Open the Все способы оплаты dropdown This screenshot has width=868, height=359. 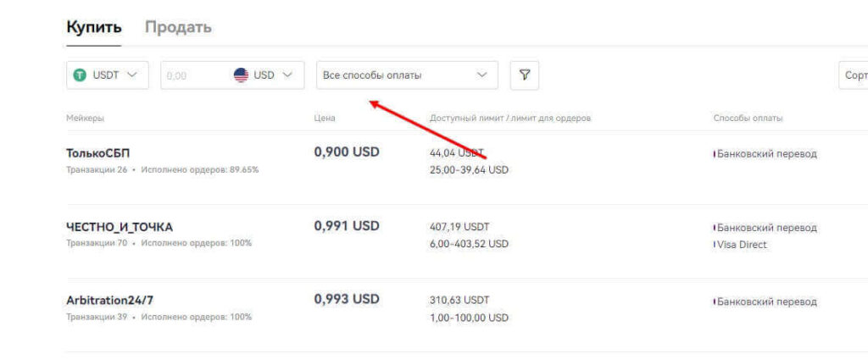pos(407,75)
